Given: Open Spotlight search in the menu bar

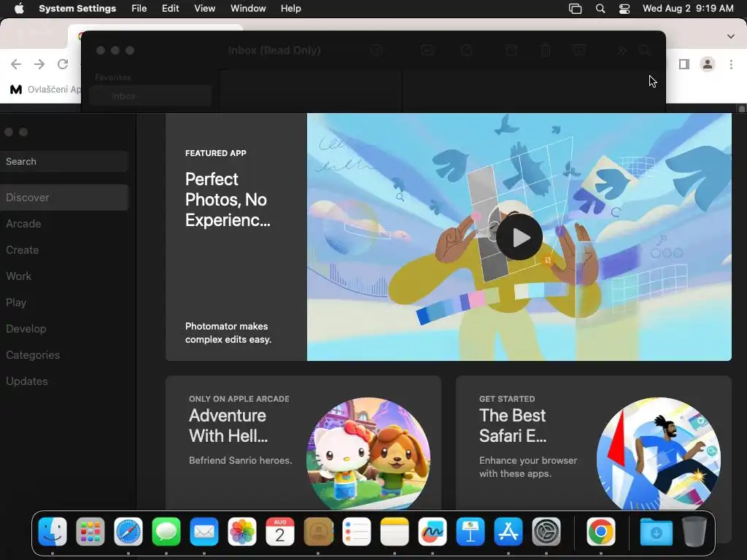Looking at the screenshot, I should 600,9.
